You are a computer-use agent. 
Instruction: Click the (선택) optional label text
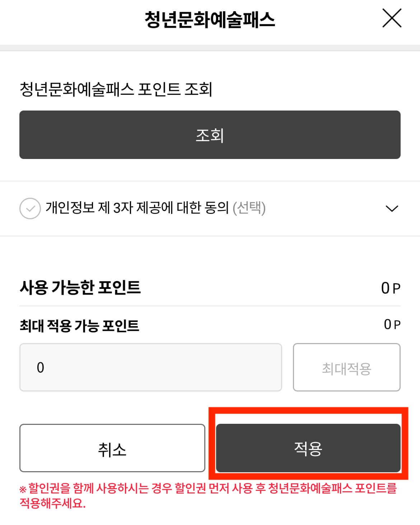point(250,207)
